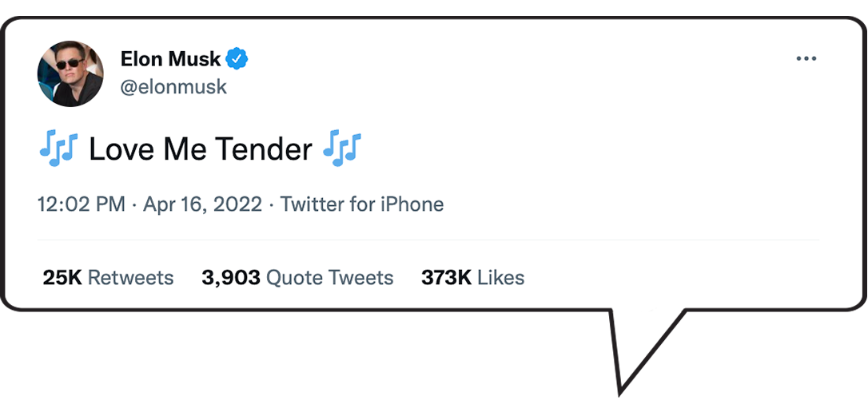
Task: Click the music notes emoji before Love
Action: coord(58,149)
